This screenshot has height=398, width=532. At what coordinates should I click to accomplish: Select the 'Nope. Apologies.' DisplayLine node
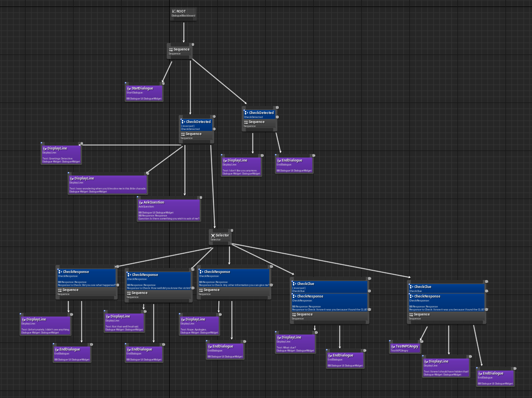pyautogui.click(x=199, y=325)
